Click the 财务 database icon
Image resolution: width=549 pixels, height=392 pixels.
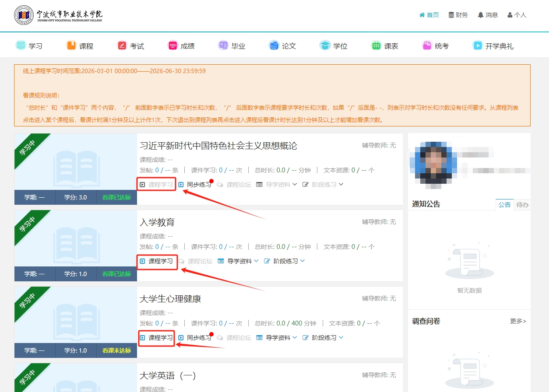[x=451, y=15]
